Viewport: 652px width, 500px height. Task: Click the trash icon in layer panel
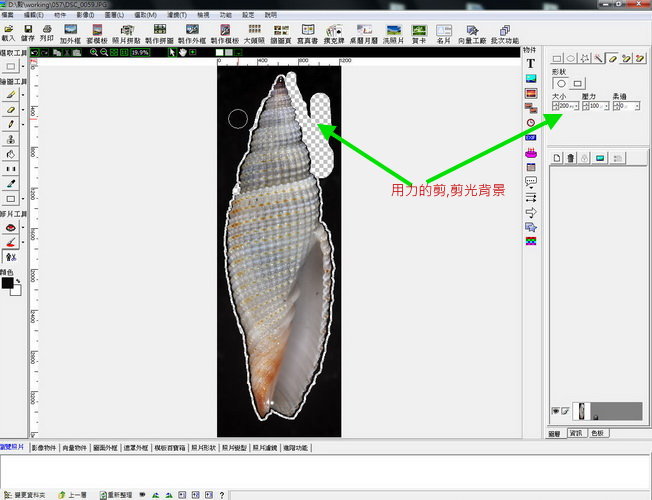(x=571, y=158)
